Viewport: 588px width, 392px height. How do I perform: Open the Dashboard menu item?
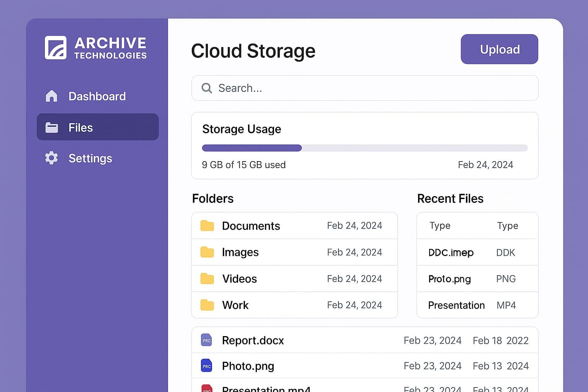click(x=97, y=96)
